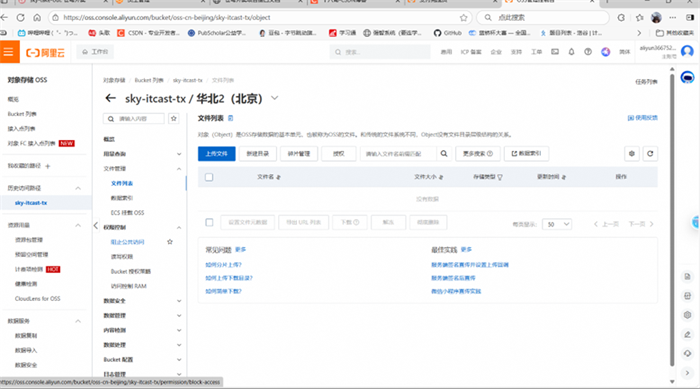This screenshot has width=700, height=389.
Task: Click the browser home icon
Action: pos(37,17)
